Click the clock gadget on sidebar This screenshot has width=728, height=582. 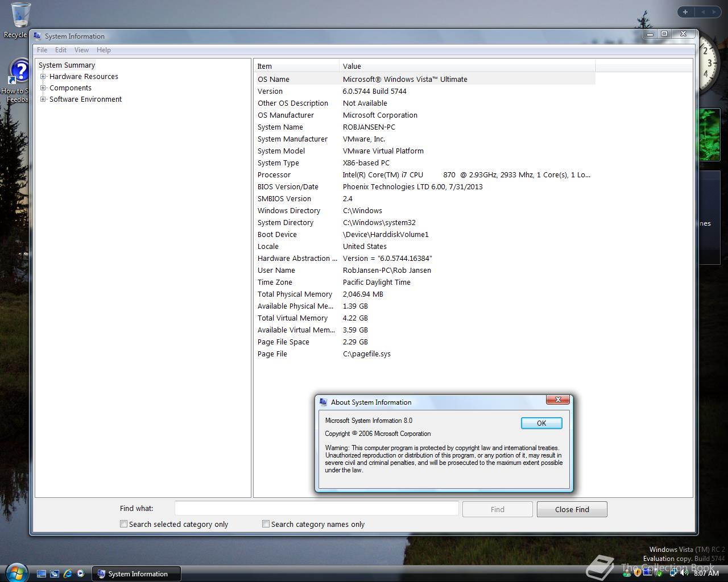click(x=709, y=63)
